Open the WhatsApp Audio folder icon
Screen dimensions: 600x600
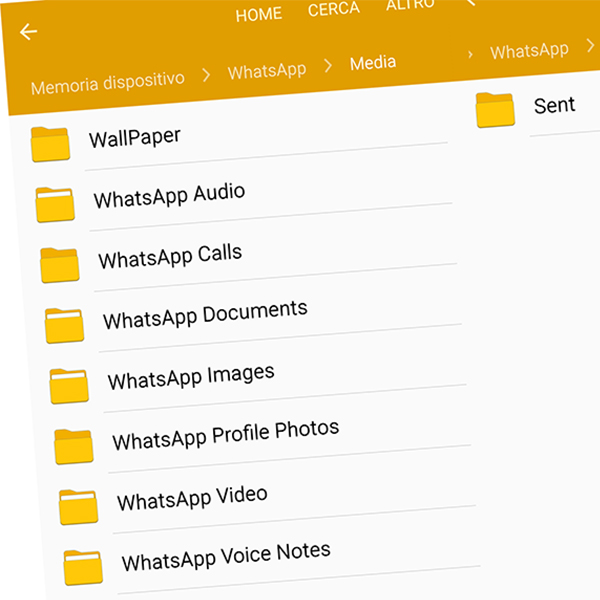[x=55, y=205]
